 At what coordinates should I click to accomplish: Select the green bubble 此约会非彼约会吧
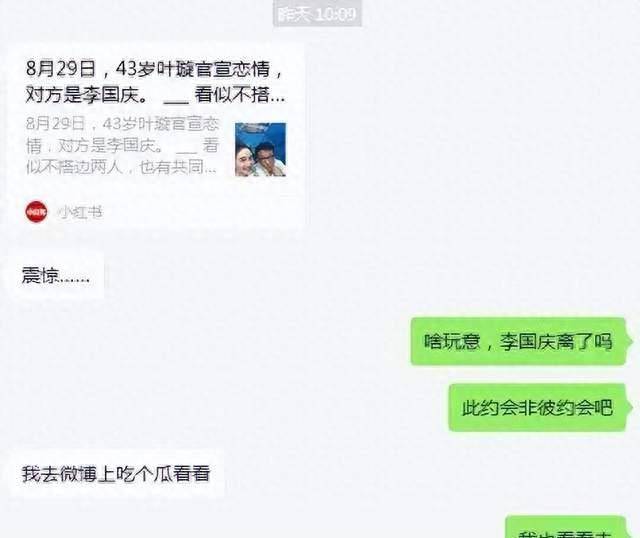point(537,407)
